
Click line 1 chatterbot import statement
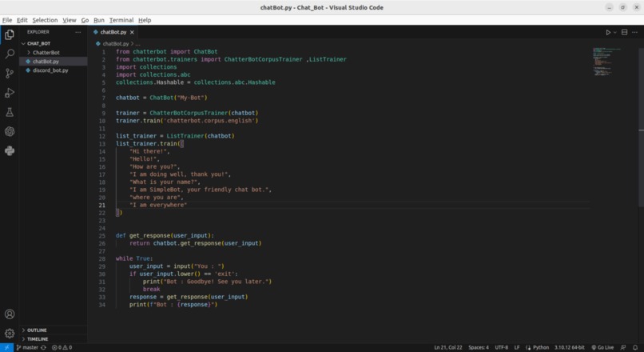[x=166, y=52]
